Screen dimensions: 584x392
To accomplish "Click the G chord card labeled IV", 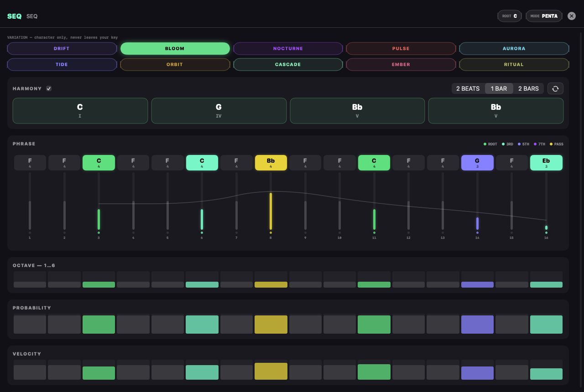I will click(219, 111).
